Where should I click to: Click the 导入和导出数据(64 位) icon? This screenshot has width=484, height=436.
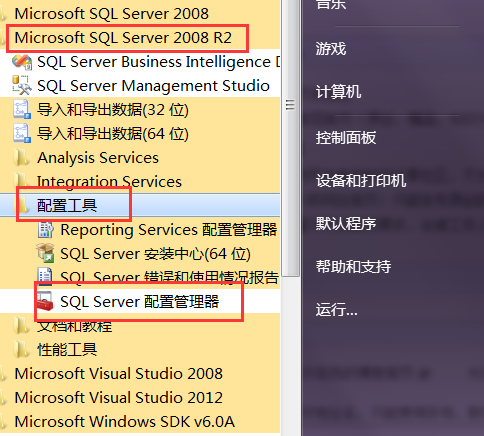click(x=22, y=133)
